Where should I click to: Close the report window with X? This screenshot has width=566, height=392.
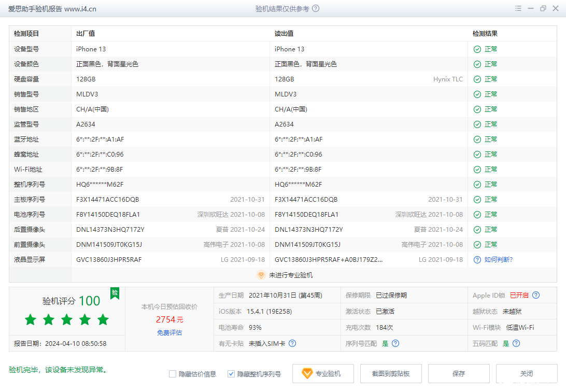point(556,8)
